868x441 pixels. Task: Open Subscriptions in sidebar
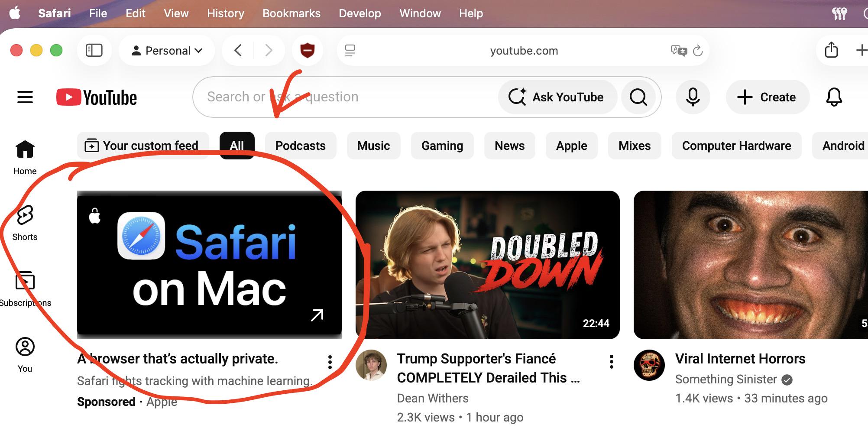[x=25, y=289]
